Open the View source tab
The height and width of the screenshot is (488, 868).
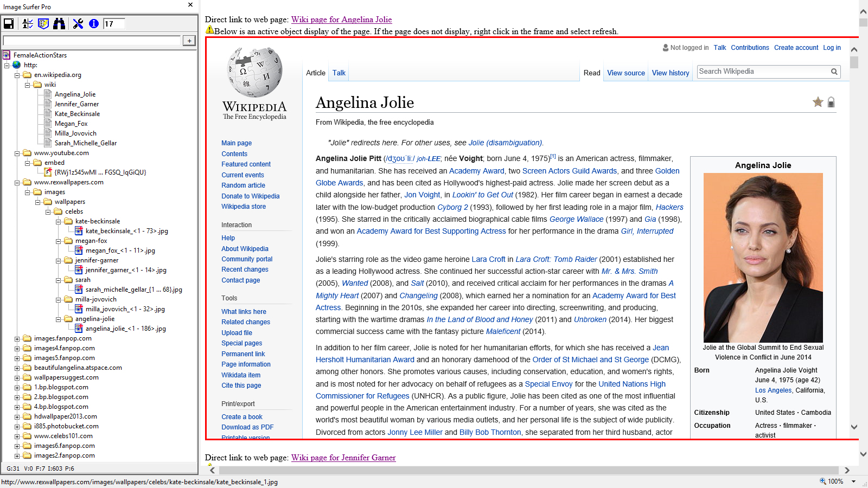[x=626, y=73]
